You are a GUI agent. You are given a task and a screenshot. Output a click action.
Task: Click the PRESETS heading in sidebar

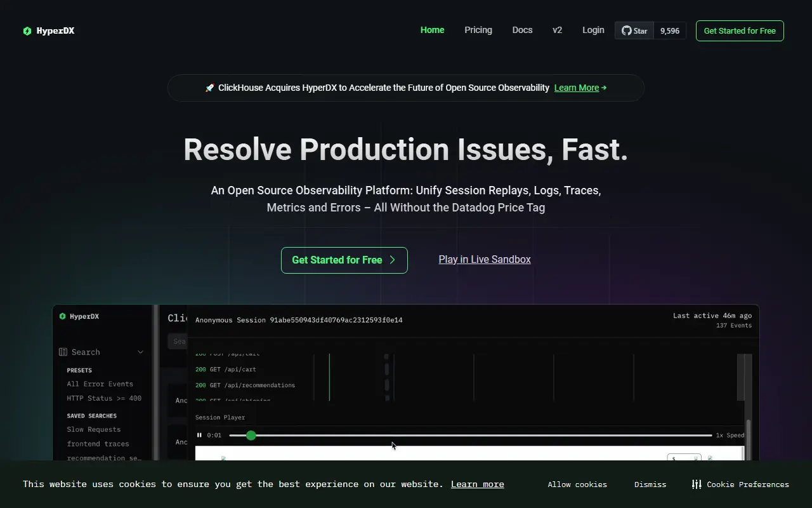point(79,370)
